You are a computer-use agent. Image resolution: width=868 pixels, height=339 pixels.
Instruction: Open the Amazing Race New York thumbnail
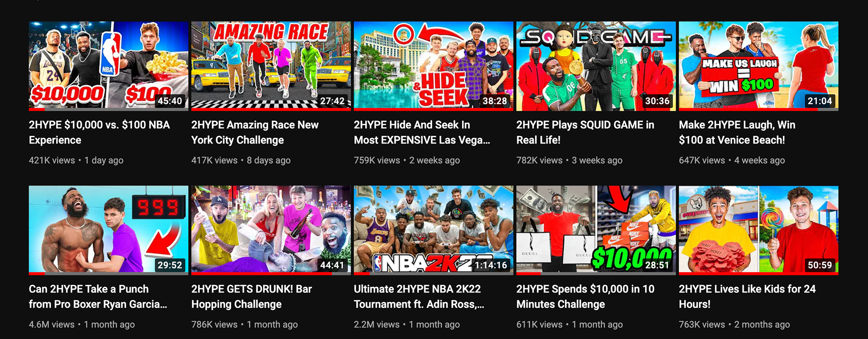pos(271,66)
